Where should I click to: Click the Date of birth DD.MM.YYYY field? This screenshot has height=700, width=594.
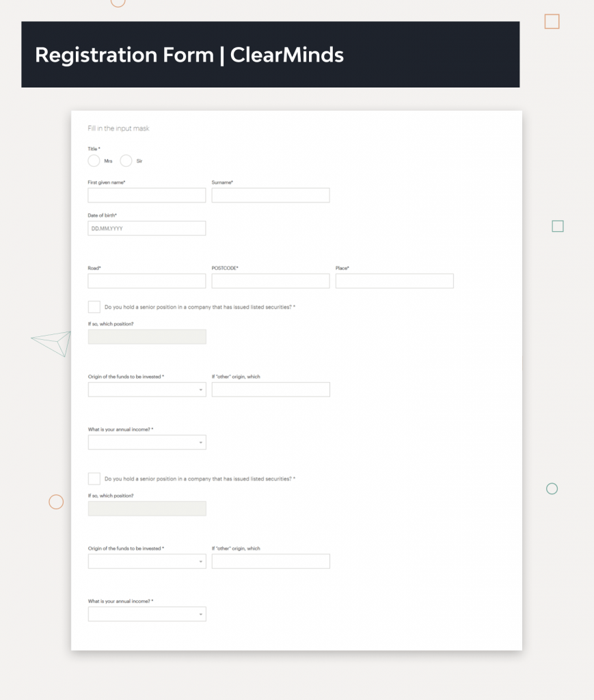147,228
